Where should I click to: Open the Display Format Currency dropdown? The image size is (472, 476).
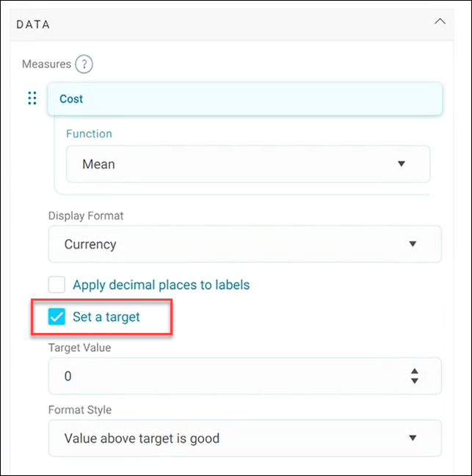(244, 244)
